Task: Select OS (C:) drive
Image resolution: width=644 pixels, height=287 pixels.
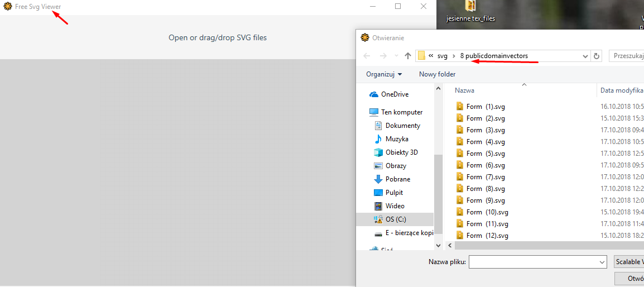Action: pos(395,219)
